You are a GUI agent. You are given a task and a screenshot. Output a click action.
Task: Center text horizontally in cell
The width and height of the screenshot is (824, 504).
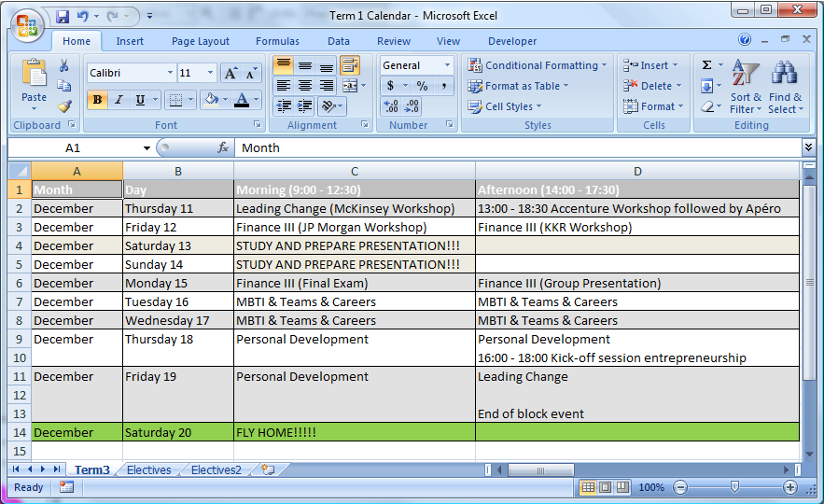point(305,86)
